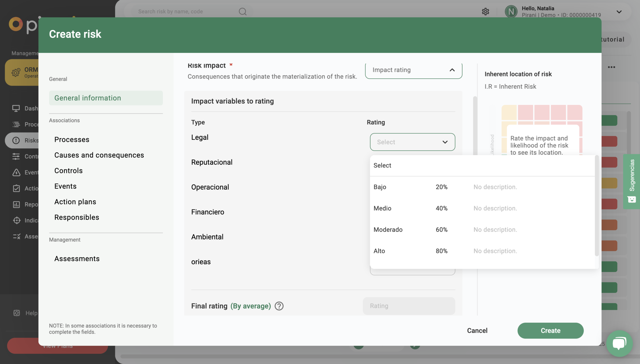
Task: Go to Processes association
Action: click(72, 140)
